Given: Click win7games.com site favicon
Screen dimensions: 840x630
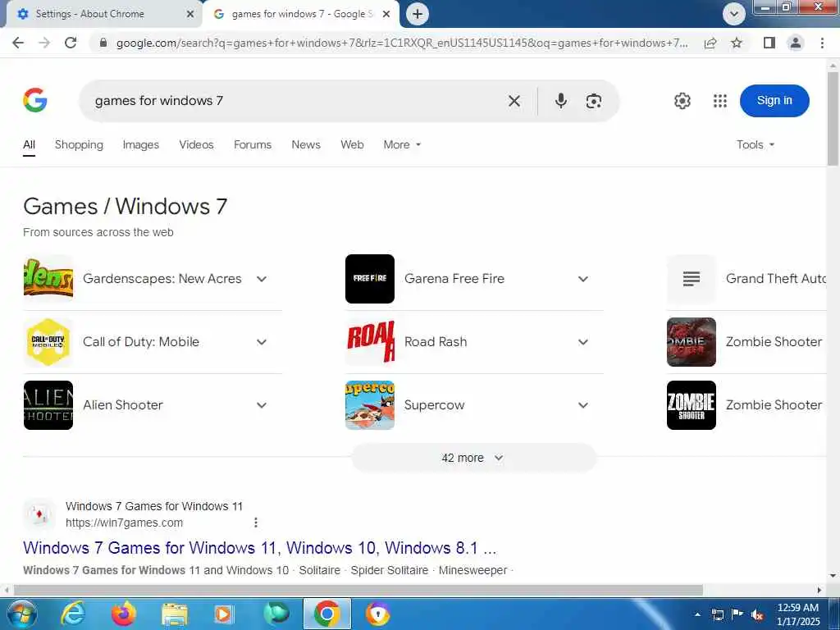Looking at the screenshot, I should coord(39,514).
